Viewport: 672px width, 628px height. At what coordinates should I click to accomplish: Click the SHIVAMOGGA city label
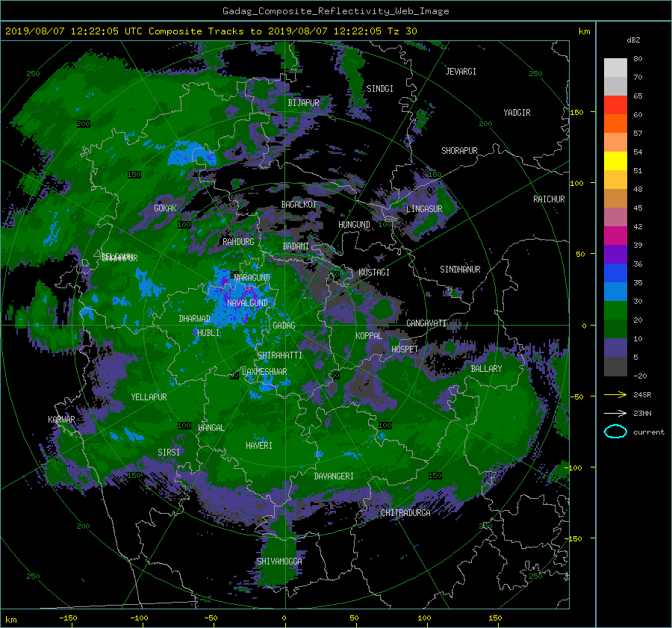click(279, 562)
